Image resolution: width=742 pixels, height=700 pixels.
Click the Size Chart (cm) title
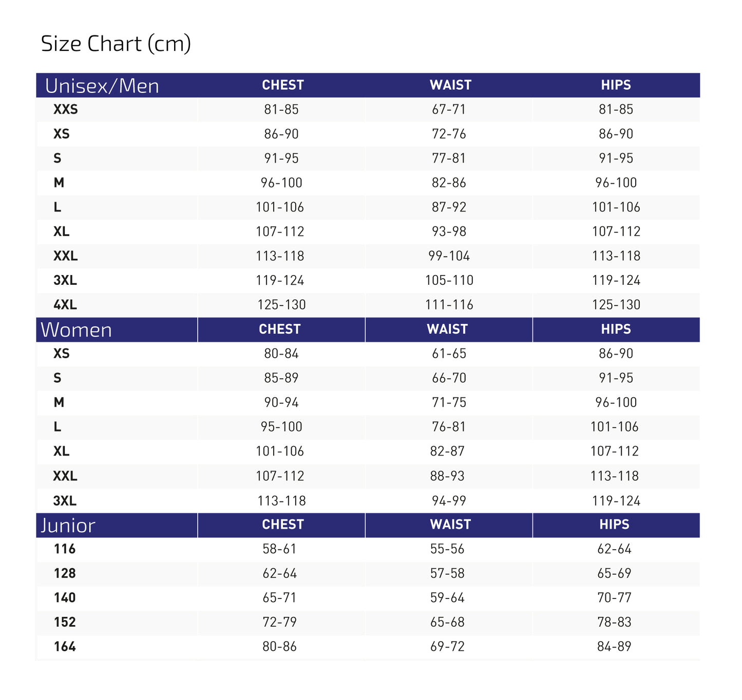click(116, 44)
